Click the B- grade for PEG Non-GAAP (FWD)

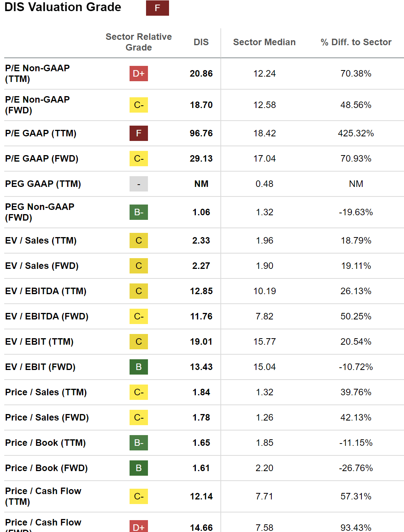[138, 212]
